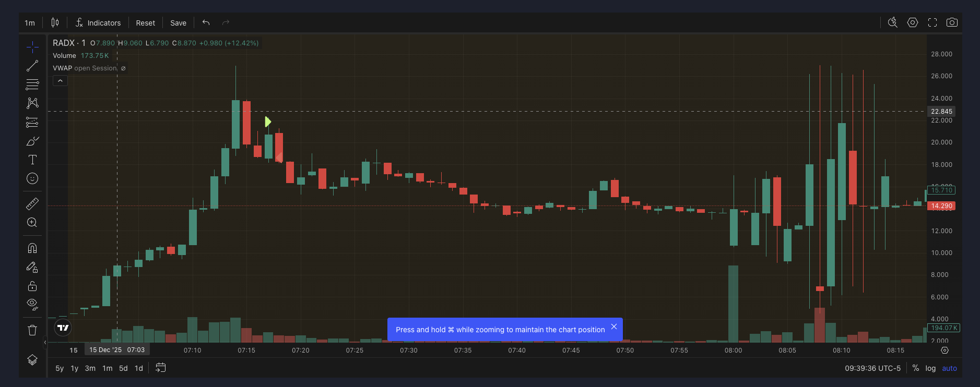Open the candlestick chart type menu
This screenshot has height=387, width=980.
pyautogui.click(x=55, y=22)
